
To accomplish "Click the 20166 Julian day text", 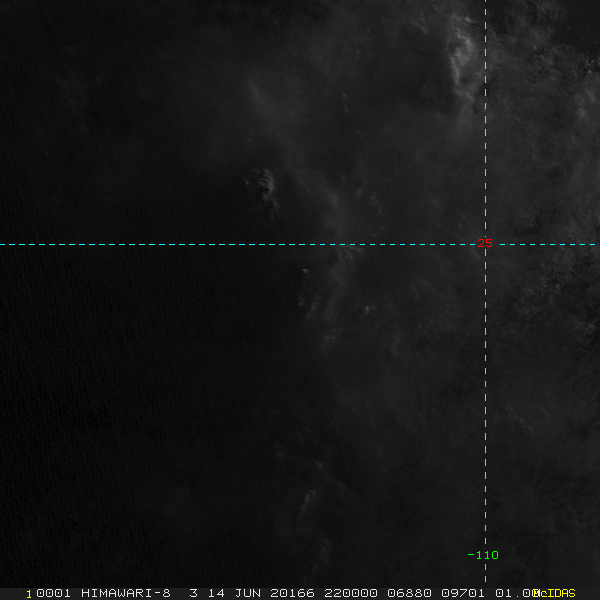I will (292, 593).
